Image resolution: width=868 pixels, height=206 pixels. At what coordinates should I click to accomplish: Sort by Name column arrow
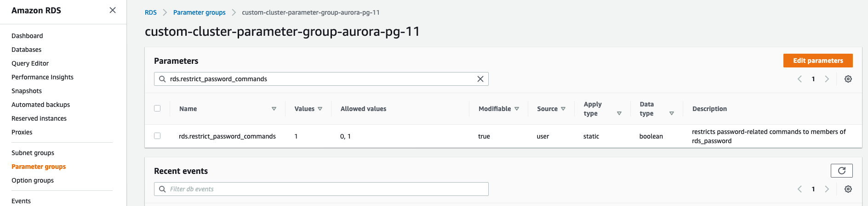point(274,109)
